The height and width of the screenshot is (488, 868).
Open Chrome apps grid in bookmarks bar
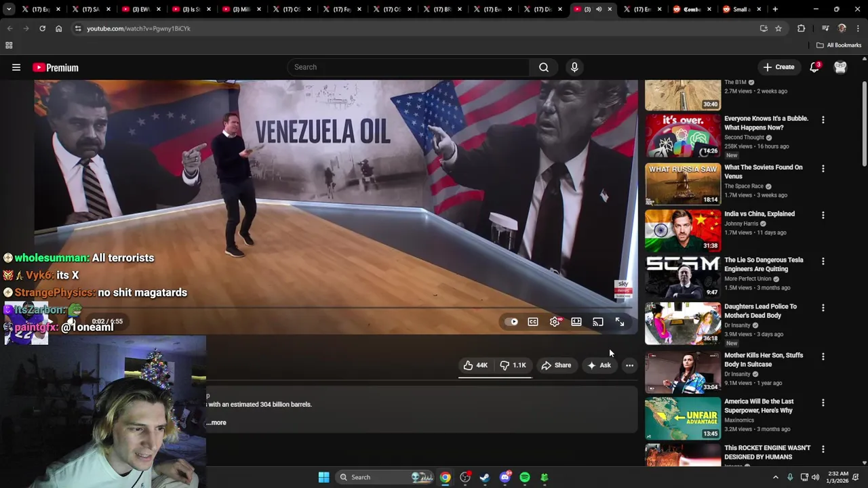point(9,45)
